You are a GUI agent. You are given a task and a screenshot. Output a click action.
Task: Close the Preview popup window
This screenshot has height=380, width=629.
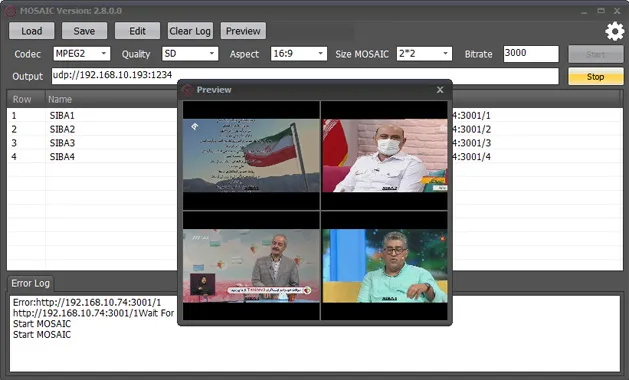[x=440, y=90]
